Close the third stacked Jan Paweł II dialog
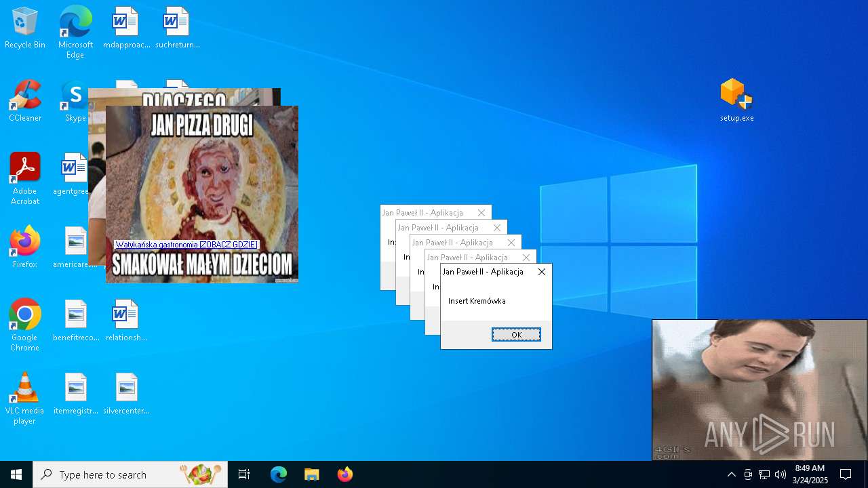 [x=511, y=243]
